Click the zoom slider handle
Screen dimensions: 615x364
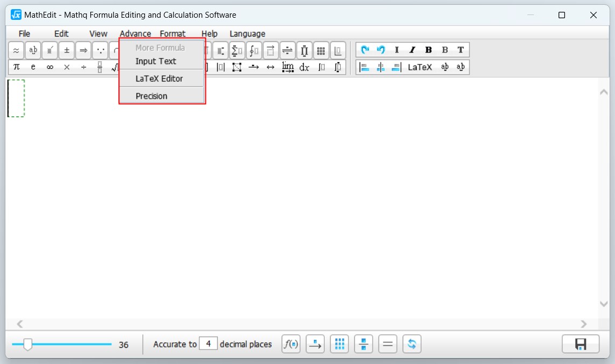pyautogui.click(x=27, y=345)
